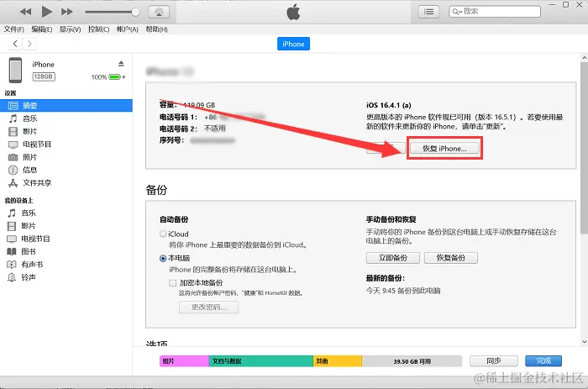Go forward with the right chevron
The image size is (588, 389).
click(29, 44)
